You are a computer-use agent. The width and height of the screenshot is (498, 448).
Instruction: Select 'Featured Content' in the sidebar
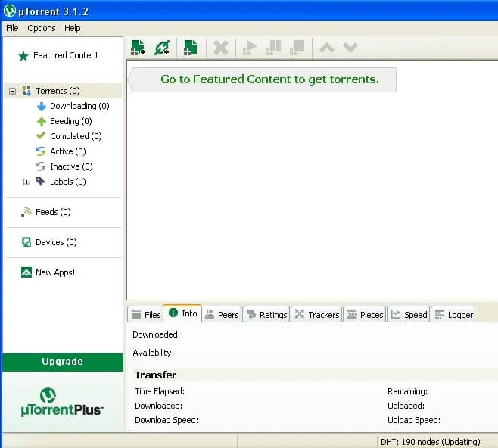click(66, 55)
